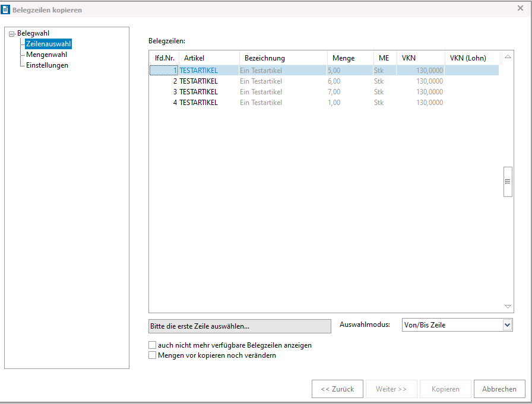This screenshot has height=404, width=532.
Task: Click the Weiter >> button
Action: click(391, 389)
